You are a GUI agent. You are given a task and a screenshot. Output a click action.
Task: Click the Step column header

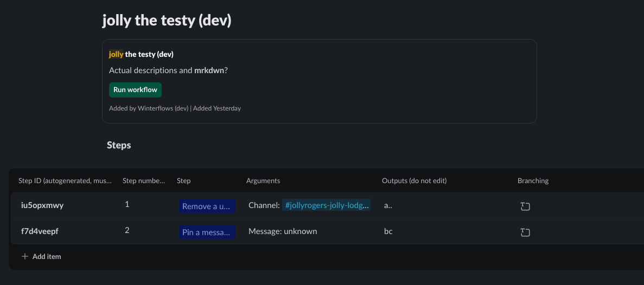(x=183, y=181)
